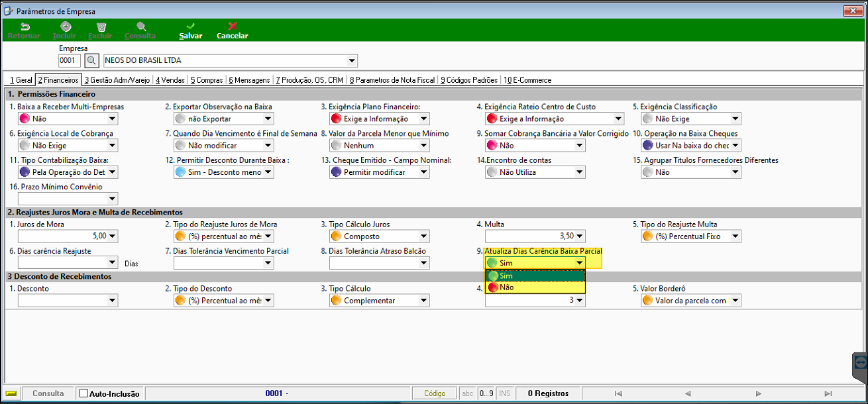Screen dimensions: 868x404
Task: Click the green Salvar checkmark icon
Action: [x=191, y=26]
